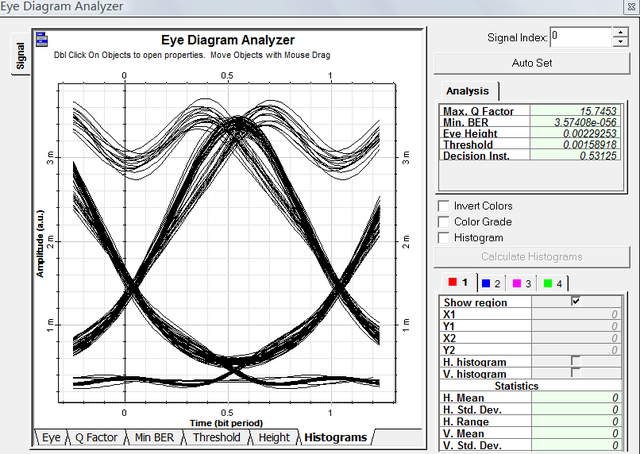Toggle the V. histogram checkbox
Image resolution: width=640 pixels, height=454 pixels.
(576, 372)
